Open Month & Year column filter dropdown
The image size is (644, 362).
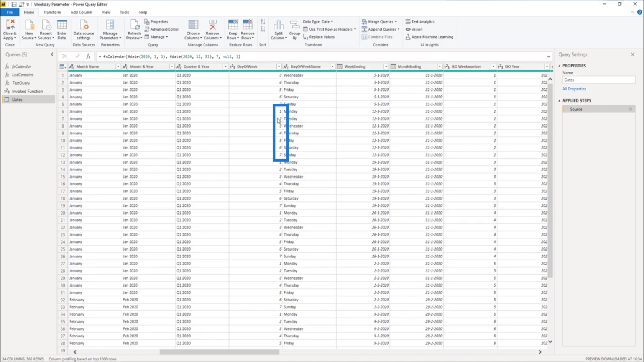pyautogui.click(x=172, y=67)
